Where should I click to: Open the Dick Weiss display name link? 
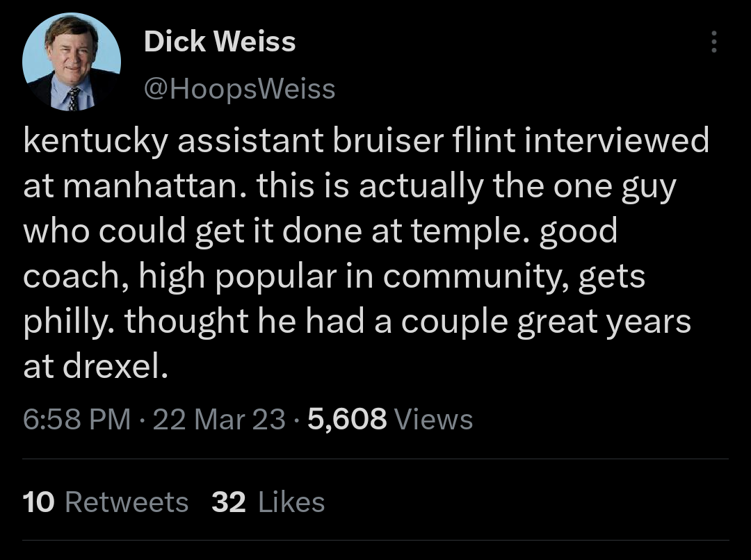click(220, 42)
